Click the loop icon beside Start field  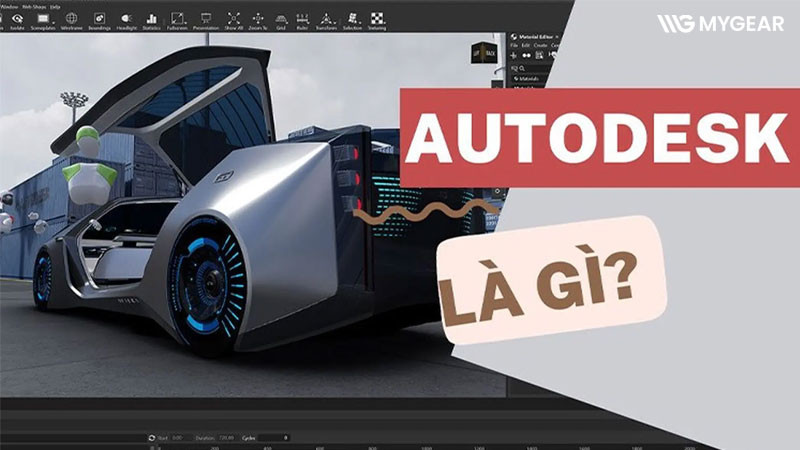152,438
